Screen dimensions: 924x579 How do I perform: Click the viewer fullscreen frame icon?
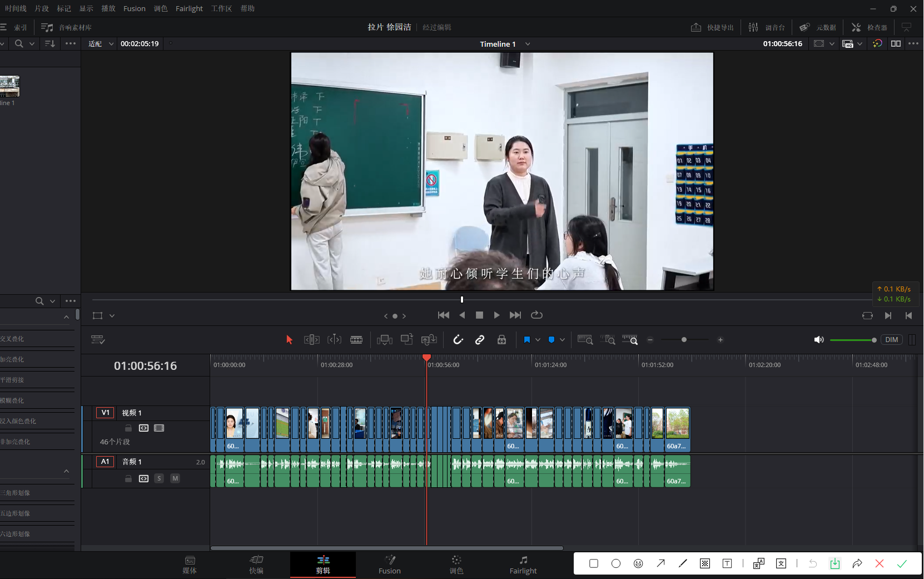click(819, 43)
